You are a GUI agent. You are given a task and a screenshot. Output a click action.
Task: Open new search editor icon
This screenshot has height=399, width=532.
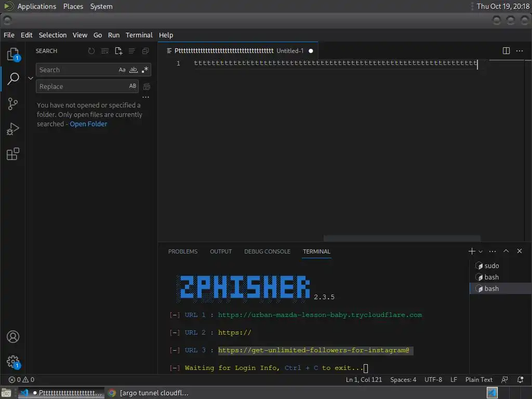(118, 51)
